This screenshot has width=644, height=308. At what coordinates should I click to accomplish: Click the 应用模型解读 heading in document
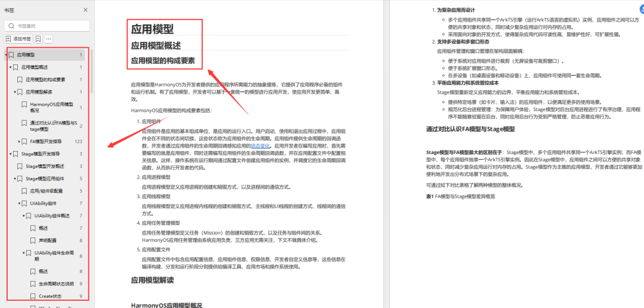(153, 281)
